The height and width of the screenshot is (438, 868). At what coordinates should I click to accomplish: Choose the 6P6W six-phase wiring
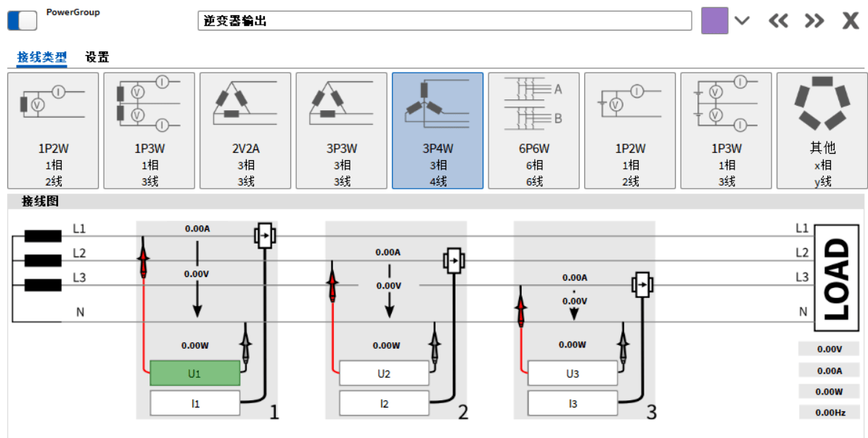pos(533,131)
